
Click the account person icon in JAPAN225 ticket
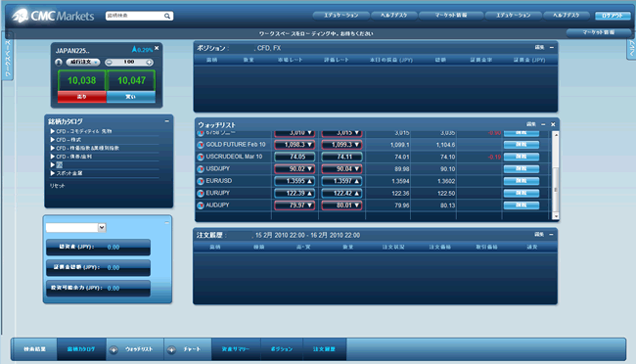[x=59, y=62]
